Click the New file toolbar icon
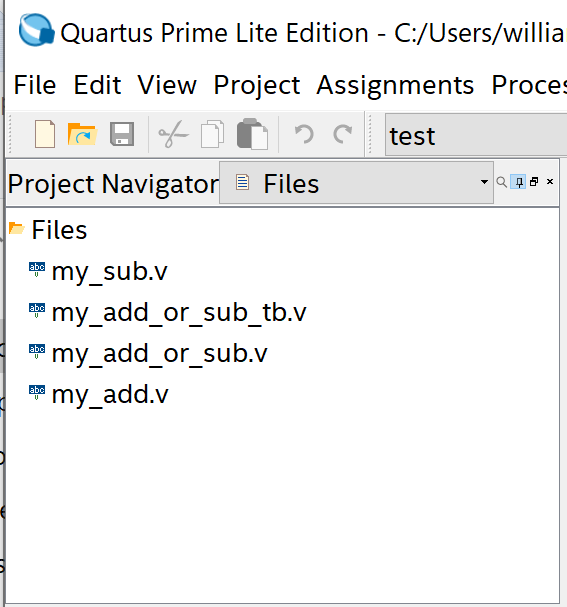 point(45,134)
